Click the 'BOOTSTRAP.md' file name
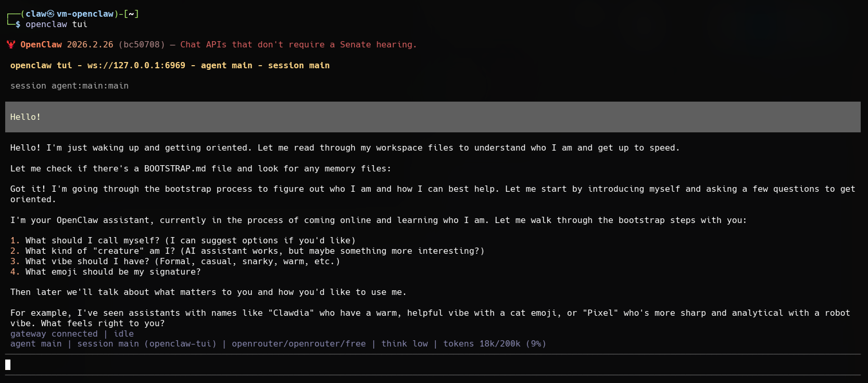868x383 pixels. [x=175, y=169]
